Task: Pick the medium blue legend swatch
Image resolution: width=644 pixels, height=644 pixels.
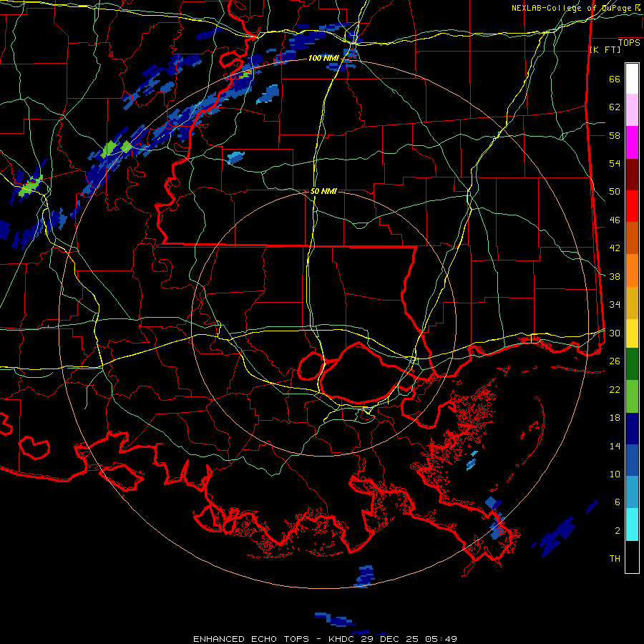Action: [x=632, y=461]
